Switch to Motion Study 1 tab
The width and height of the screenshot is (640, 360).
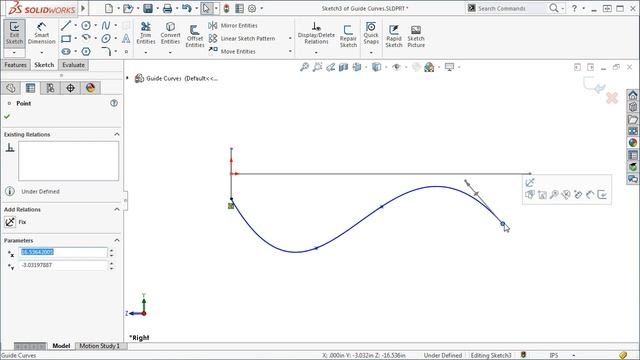coord(100,346)
